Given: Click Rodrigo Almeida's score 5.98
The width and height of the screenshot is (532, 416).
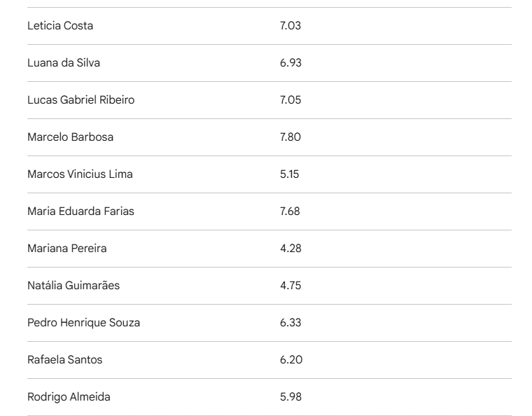Looking at the screenshot, I should [290, 397].
